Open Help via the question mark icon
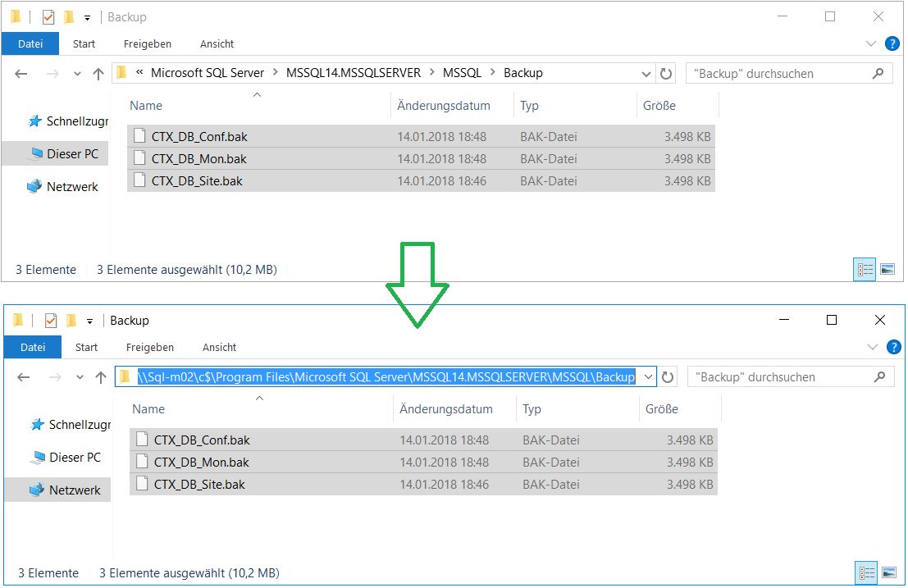 (x=892, y=43)
